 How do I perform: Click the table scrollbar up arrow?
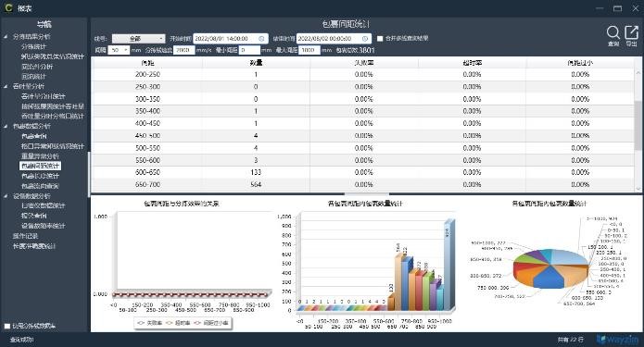tap(638, 73)
